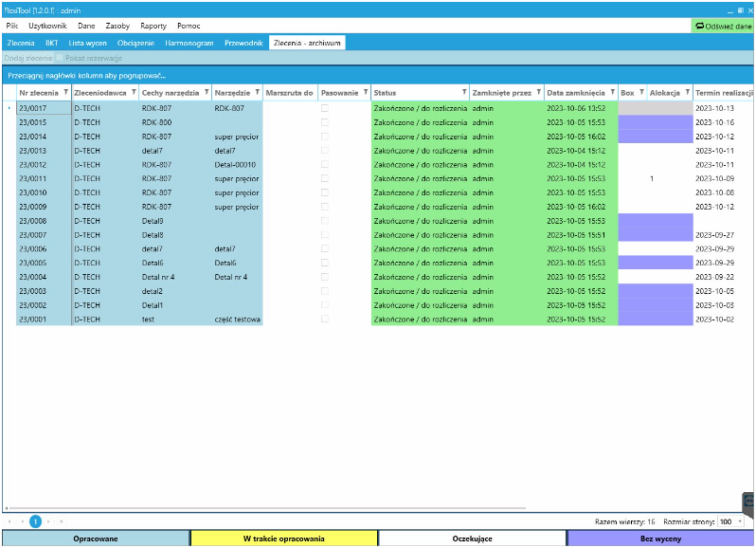Click filter icon in Nr zlecenia column
This screenshot has width=756, height=548.
[x=65, y=93]
